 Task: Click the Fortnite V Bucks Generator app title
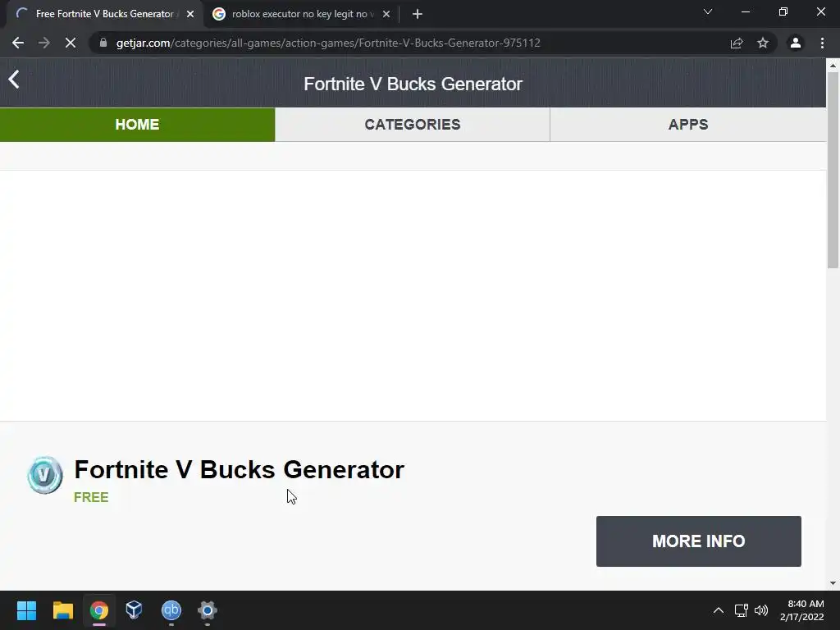[x=239, y=470]
